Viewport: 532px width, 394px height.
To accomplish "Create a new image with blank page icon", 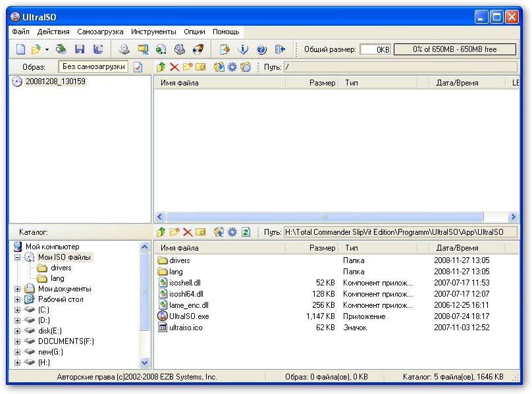I will click(20, 49).
